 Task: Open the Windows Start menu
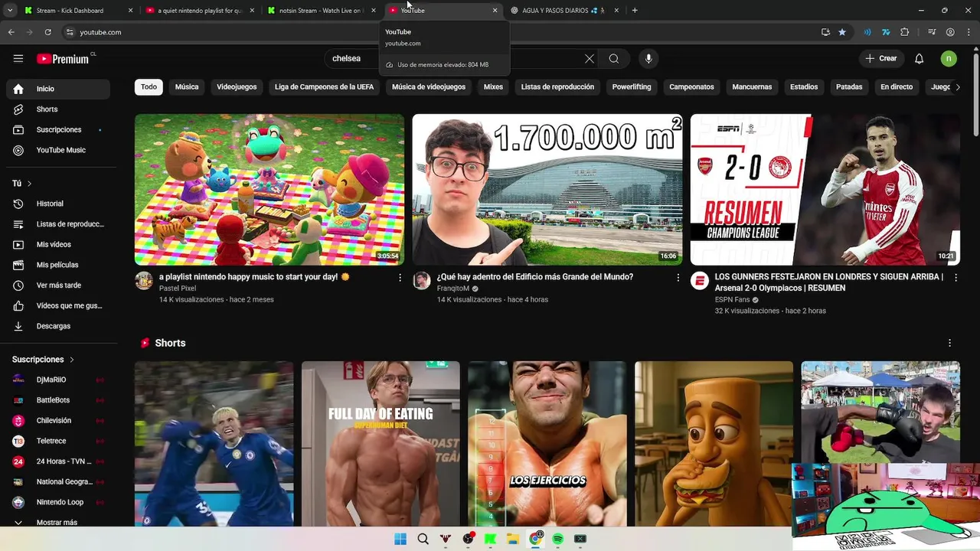(400, 539)
